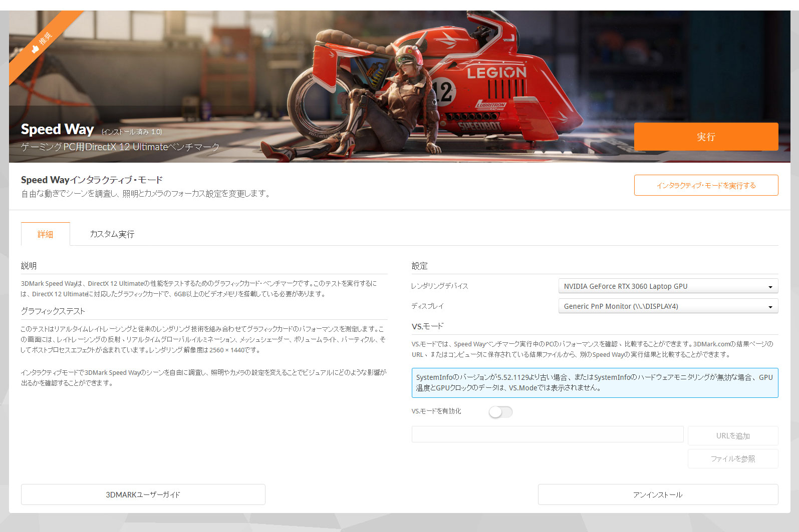Open the ディスプレイ dropdown showing Generic PnP Monitor
This screenshot has width=799, height=532.
coord(668,306)
